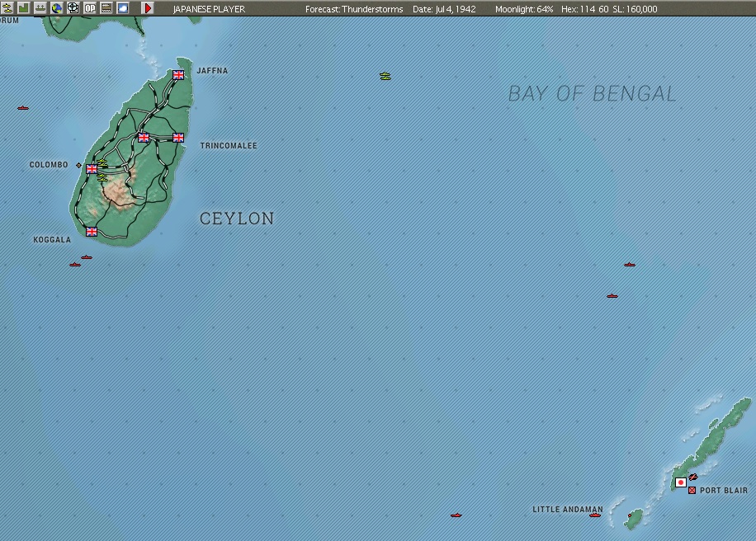756x541 pixels.
Task: Select red ship under Little Andaman label
Action: coord(595,515)
